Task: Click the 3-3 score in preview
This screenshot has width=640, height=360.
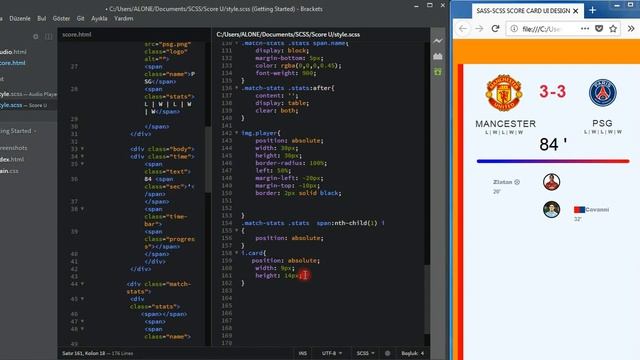Action: (553, 91)
